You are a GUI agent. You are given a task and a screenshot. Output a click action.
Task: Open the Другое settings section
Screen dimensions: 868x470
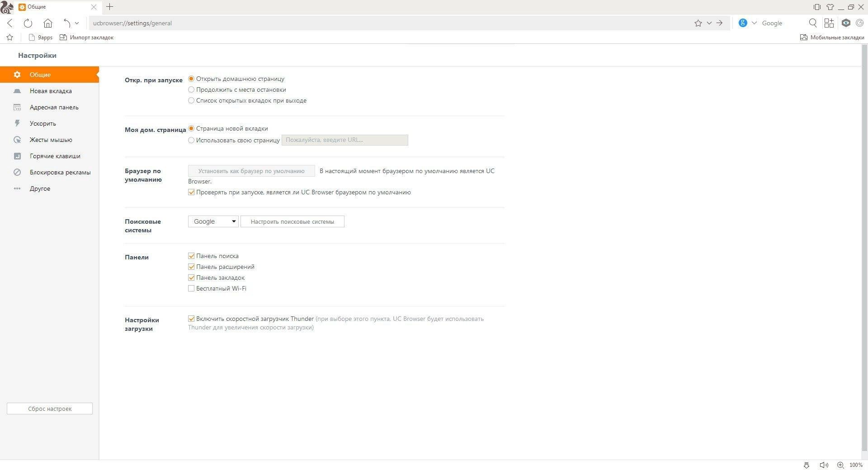coord(49,188)
